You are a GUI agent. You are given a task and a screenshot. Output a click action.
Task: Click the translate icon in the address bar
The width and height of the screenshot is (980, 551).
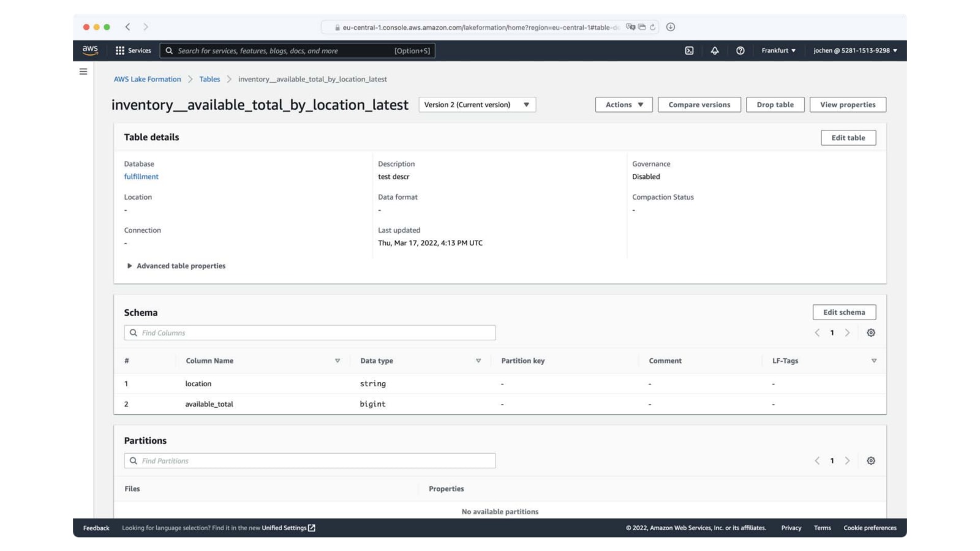click(x=630, y=27)
